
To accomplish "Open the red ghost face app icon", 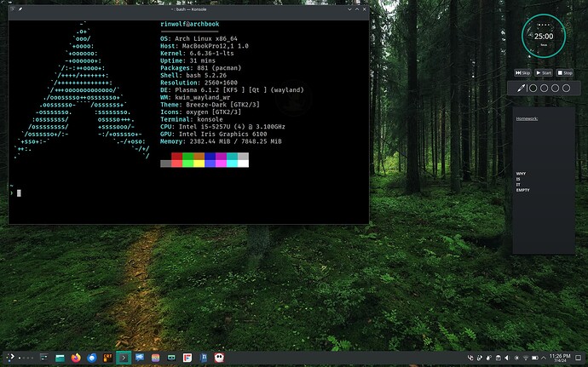I will (219, 358).
